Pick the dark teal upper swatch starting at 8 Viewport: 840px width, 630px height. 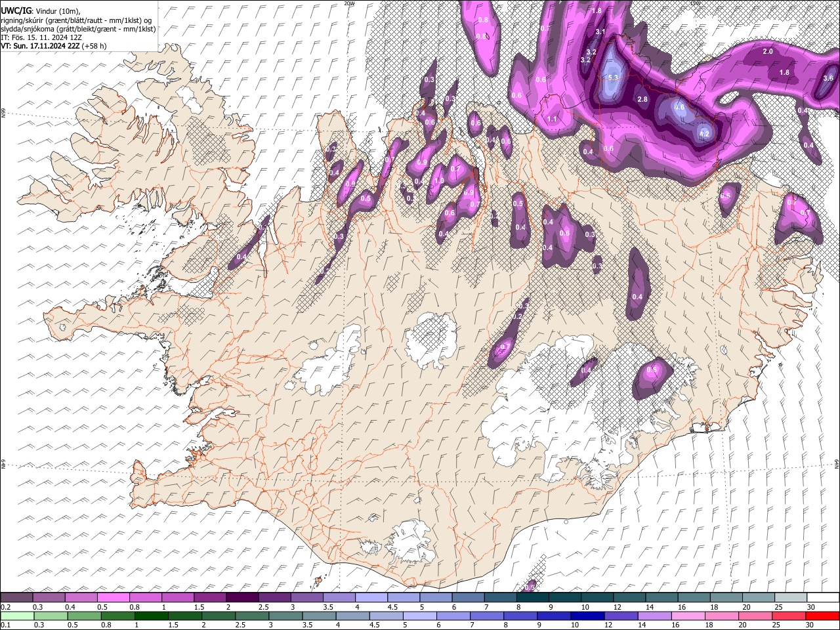click(533, 598)
